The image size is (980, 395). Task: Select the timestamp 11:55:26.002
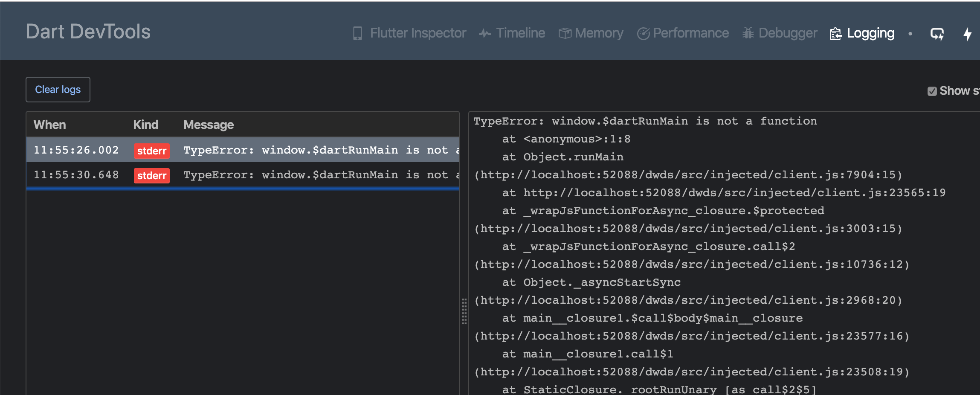click(76, 150)
